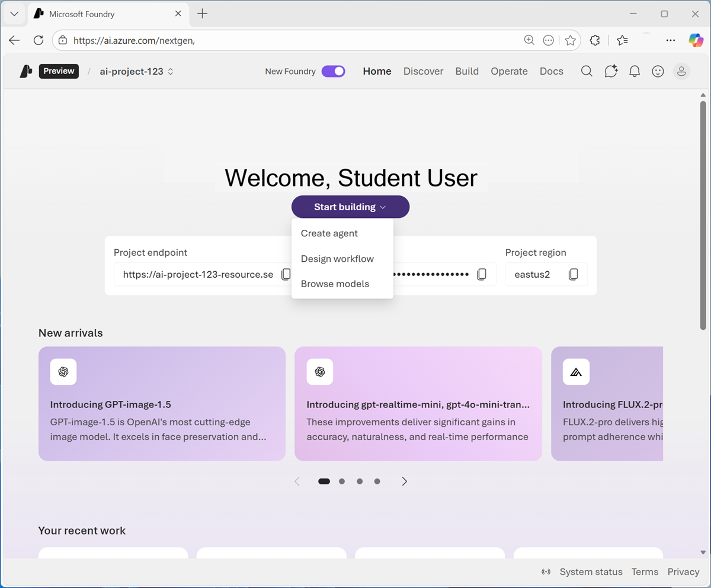Expand the Start building dropdown
This screenshot has height=588, width=711.
(x=350, y=207)
